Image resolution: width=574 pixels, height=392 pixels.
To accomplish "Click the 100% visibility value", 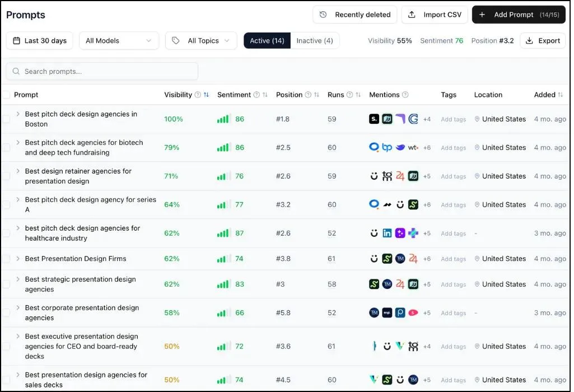I will pos(174,119).
